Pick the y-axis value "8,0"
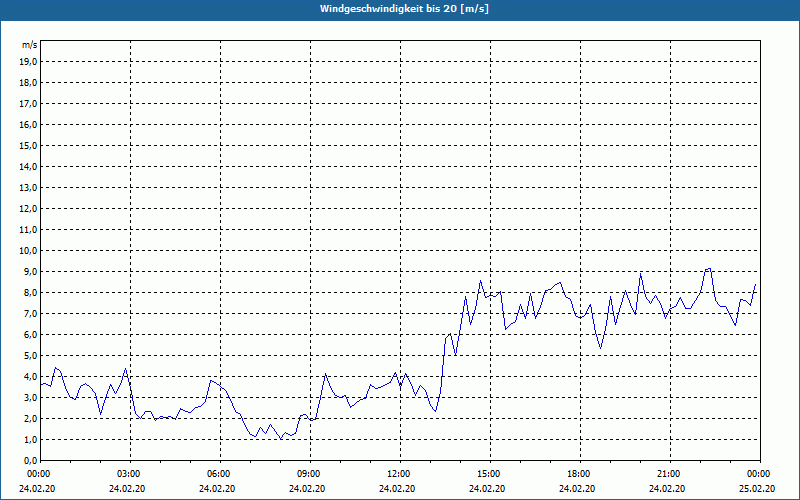800x500 pixels. [30, 293]
